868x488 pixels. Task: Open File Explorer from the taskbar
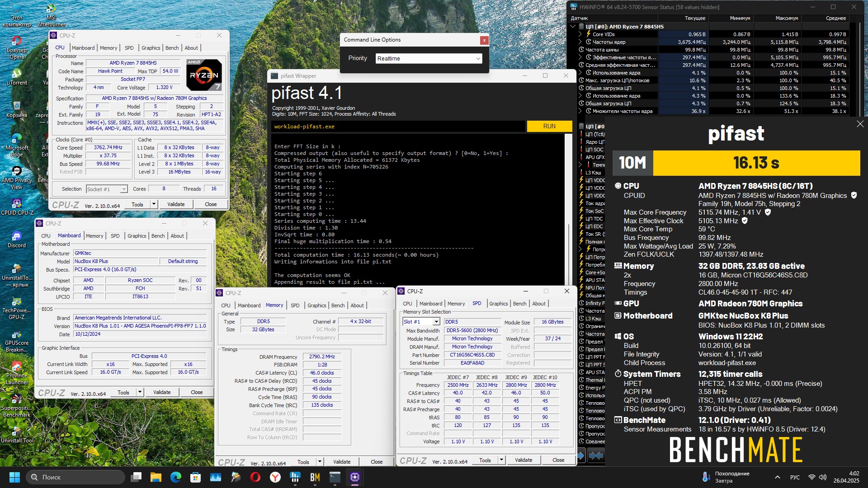tap(156, 477)
